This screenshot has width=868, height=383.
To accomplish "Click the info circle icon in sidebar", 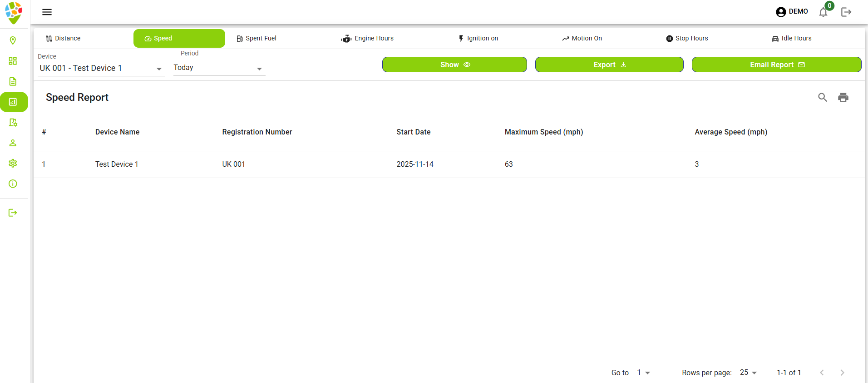I will pos(13,184).
